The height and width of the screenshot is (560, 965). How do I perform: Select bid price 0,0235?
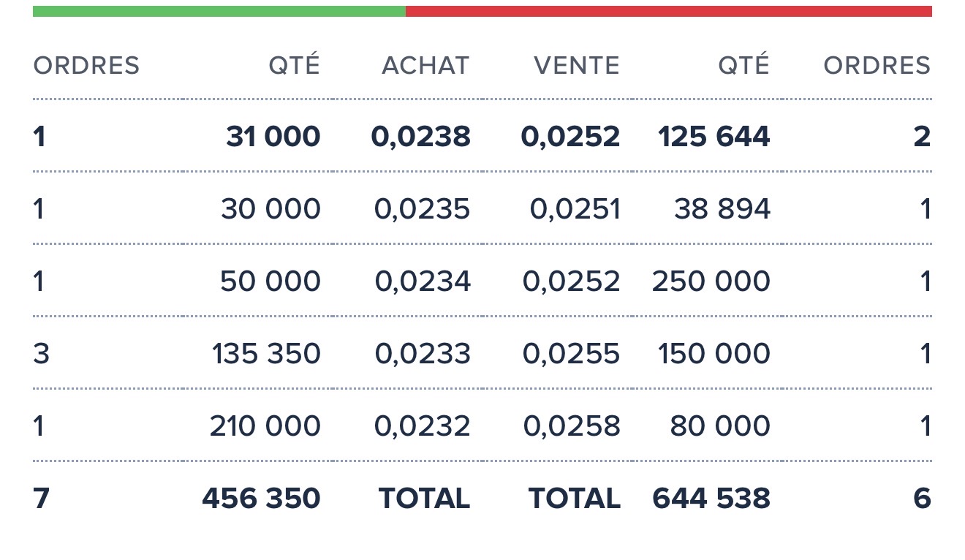click(x=423, y=209)
